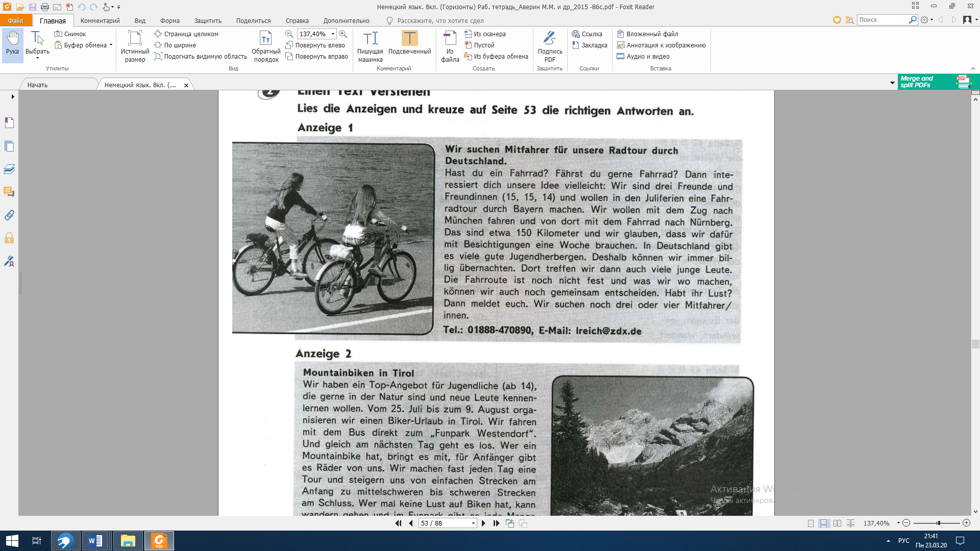
Task: Insert a Ссылка link
Action: tap(587, 34)
